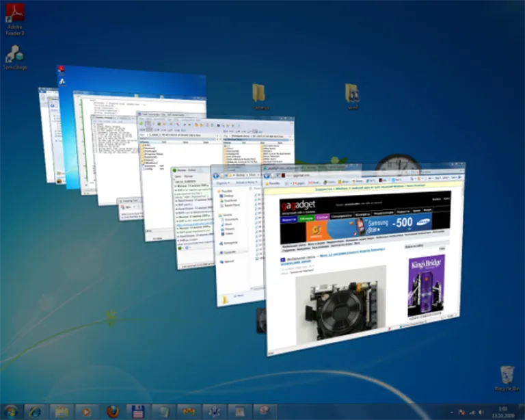525x420 pixels.
Task: Show hidden system tray icons
Action: (451, 412)
